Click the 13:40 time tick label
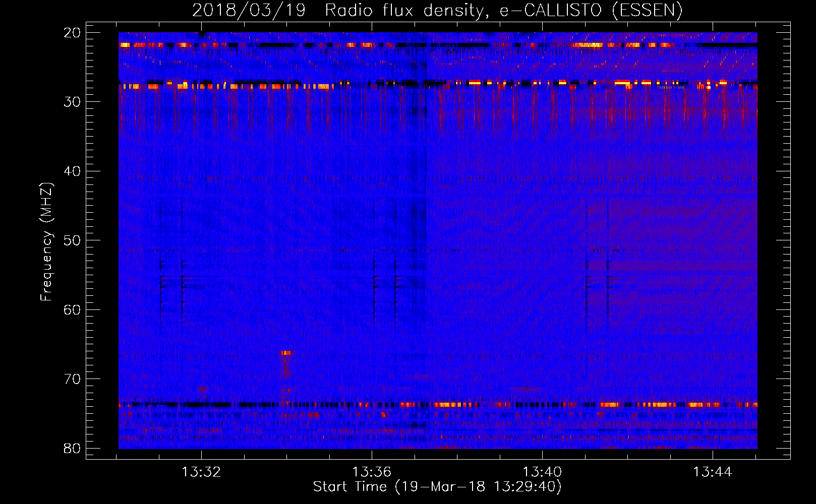The height and width of the screenshot is (504, 816). point(542,472)
